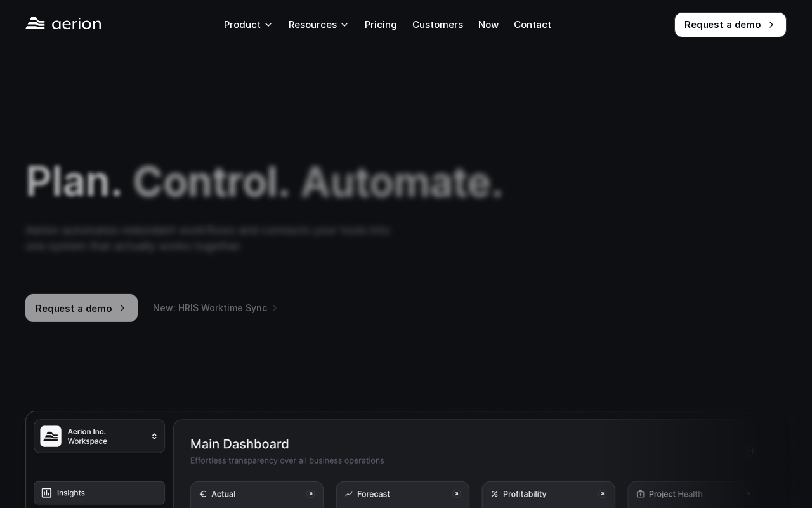Go to the Pricing page

[381, 25]
